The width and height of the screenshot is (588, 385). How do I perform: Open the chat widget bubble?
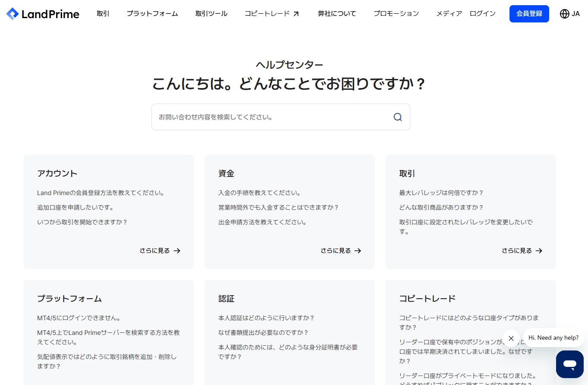pyautogui.click(x=569, y=364)
